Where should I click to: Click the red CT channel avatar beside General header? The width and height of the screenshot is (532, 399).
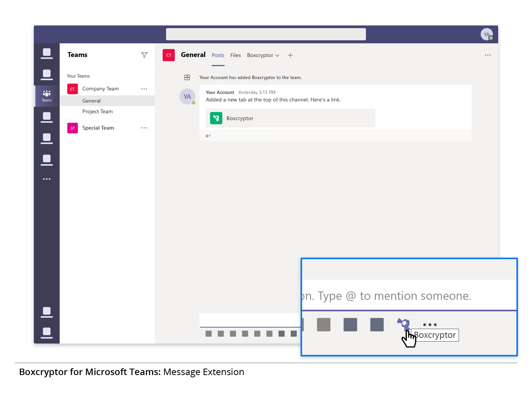pos(169,55)
